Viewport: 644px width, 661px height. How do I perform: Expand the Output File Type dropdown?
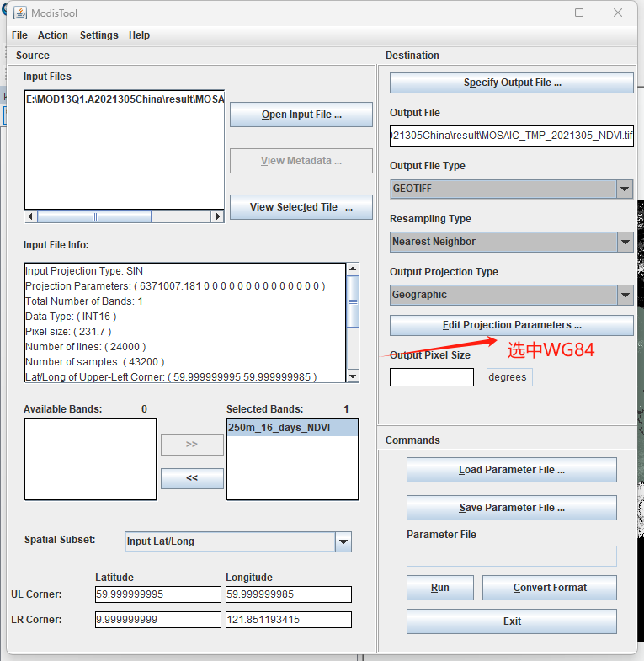(x=625, y=189)
